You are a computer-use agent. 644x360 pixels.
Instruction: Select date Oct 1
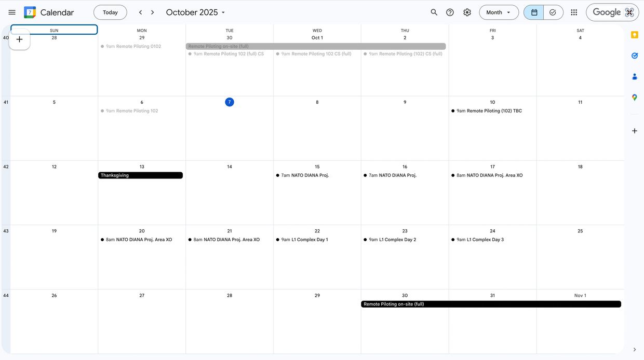click(x=317, y=38)
